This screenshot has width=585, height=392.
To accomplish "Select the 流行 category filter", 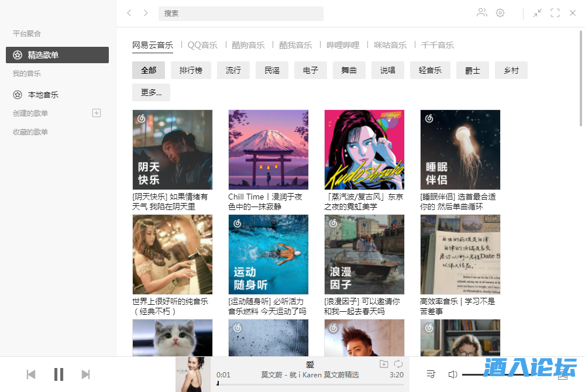I will click(x=233, y=70).
